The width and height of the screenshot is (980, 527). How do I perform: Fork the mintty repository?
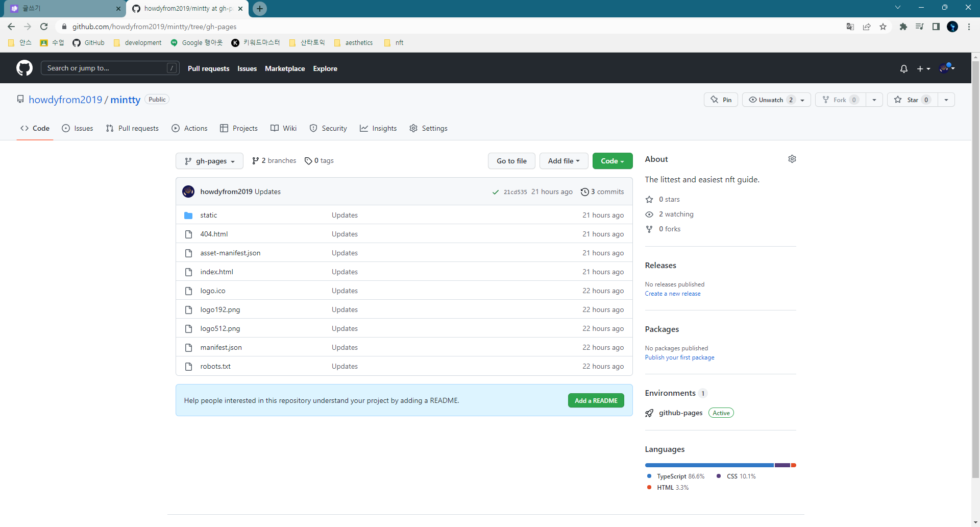841,100
